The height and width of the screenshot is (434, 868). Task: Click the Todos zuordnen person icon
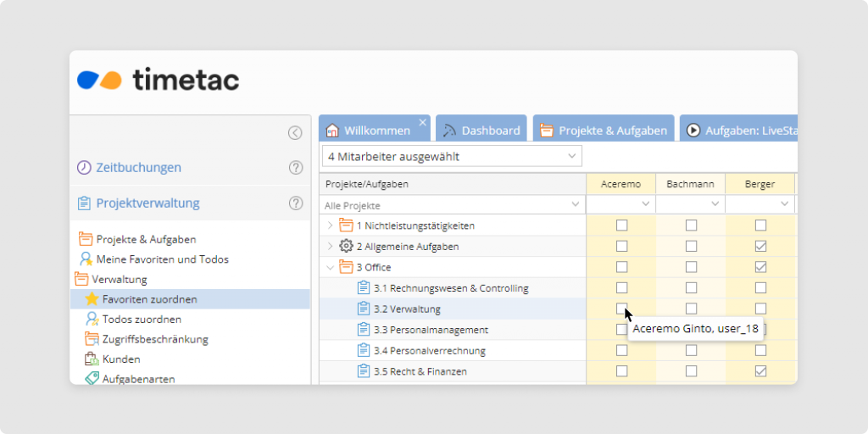click(92, 320)
